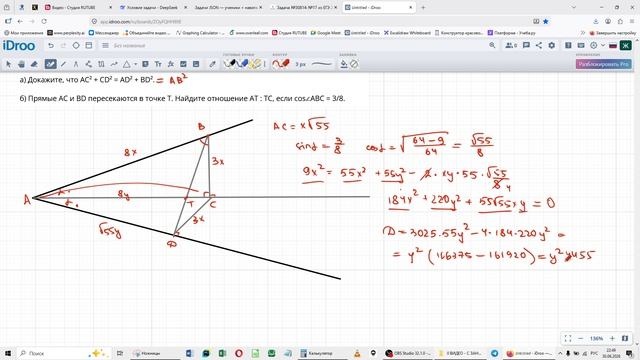Screen dimensions: 640x360
Task: Select the compass tool
Action: pyautogui.click(x=76, y=64)
